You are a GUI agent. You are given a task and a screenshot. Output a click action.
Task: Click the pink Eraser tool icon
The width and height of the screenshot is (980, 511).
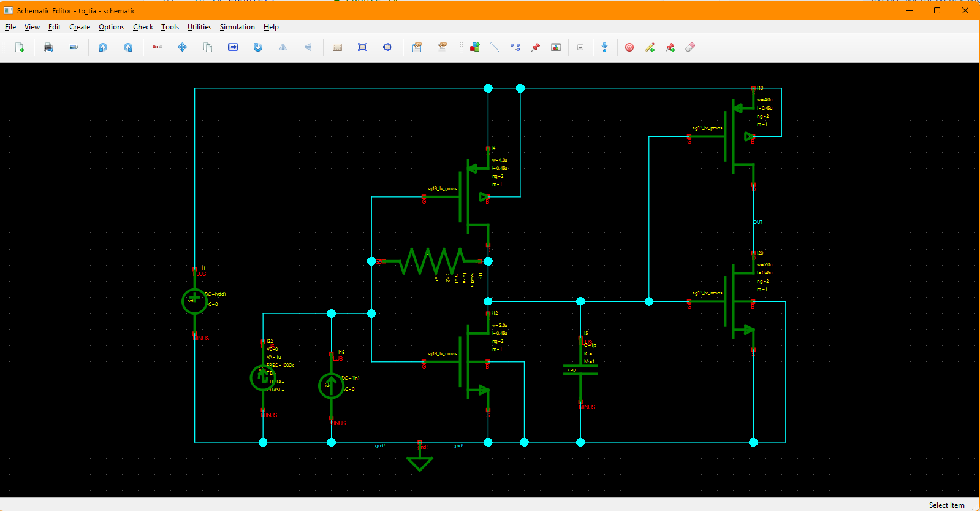[x=690, y=47]
